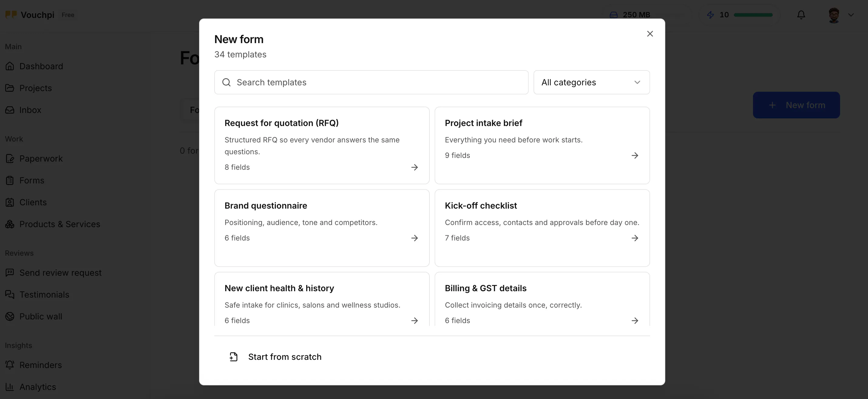The image size is (868, 399).
Task: Select the Project intake brief title
Action: click(483, 123)
